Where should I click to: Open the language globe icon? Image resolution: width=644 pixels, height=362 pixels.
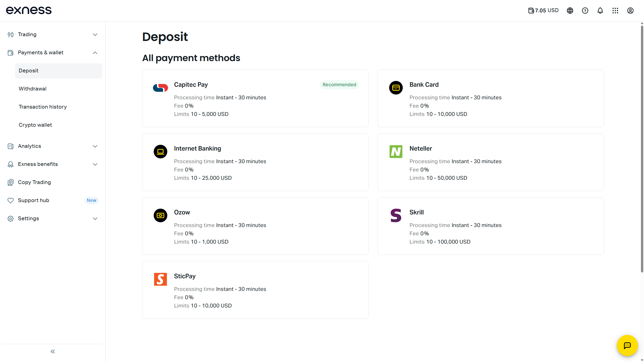tap(570, 11)
